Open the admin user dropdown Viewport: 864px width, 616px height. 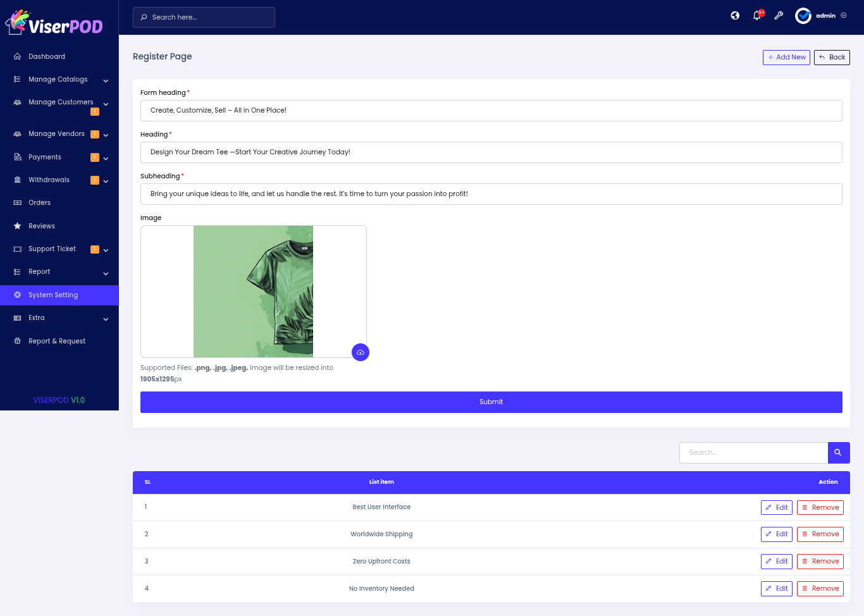click(x=830, y=16)
